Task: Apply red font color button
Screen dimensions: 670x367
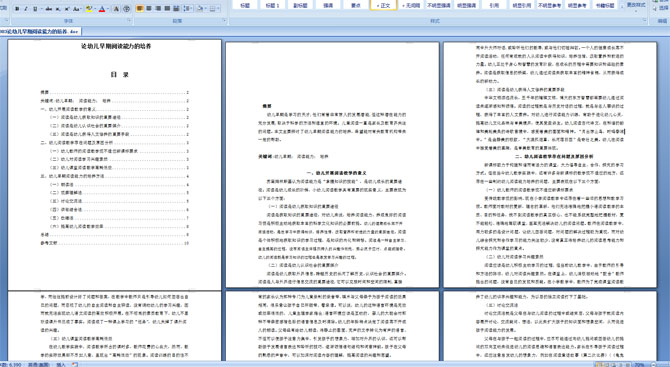Action: point(102,9)
